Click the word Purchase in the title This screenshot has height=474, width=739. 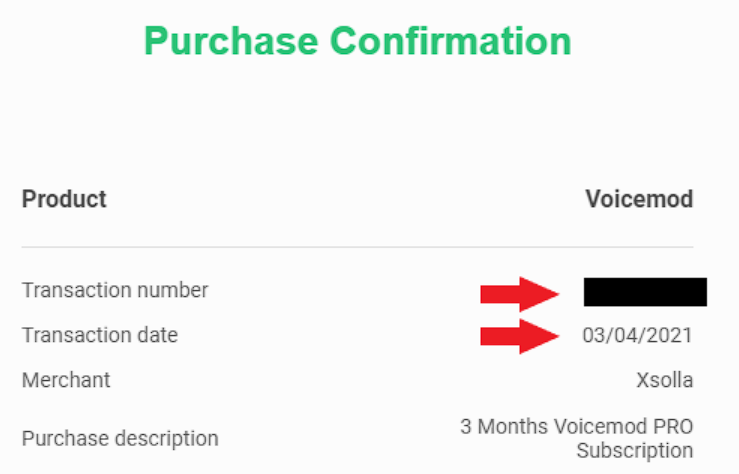coord(231,41)
